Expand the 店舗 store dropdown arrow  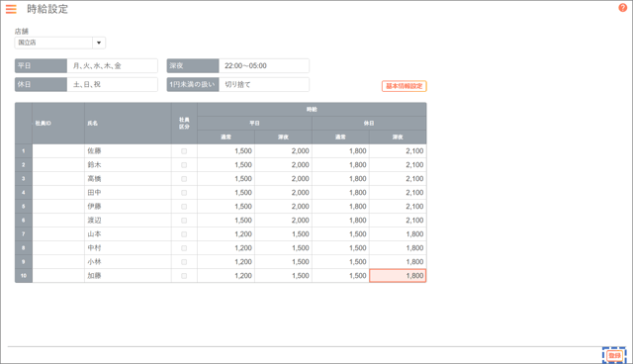pos(99,43)
